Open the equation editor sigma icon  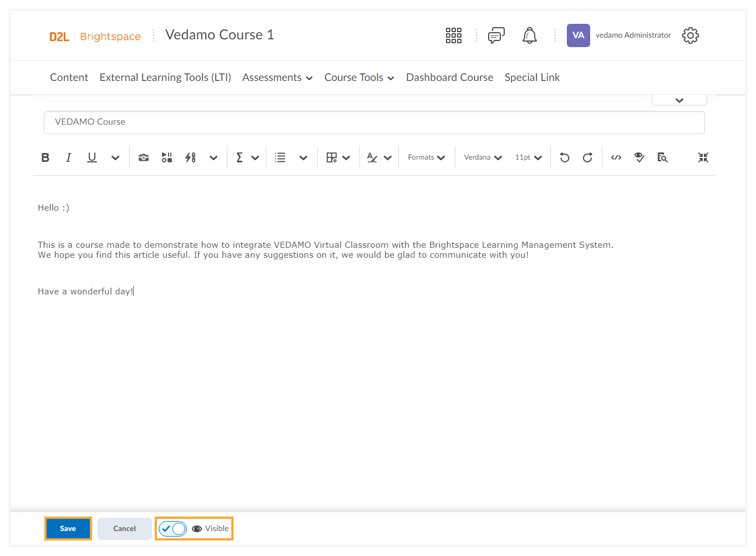(240, 157)
